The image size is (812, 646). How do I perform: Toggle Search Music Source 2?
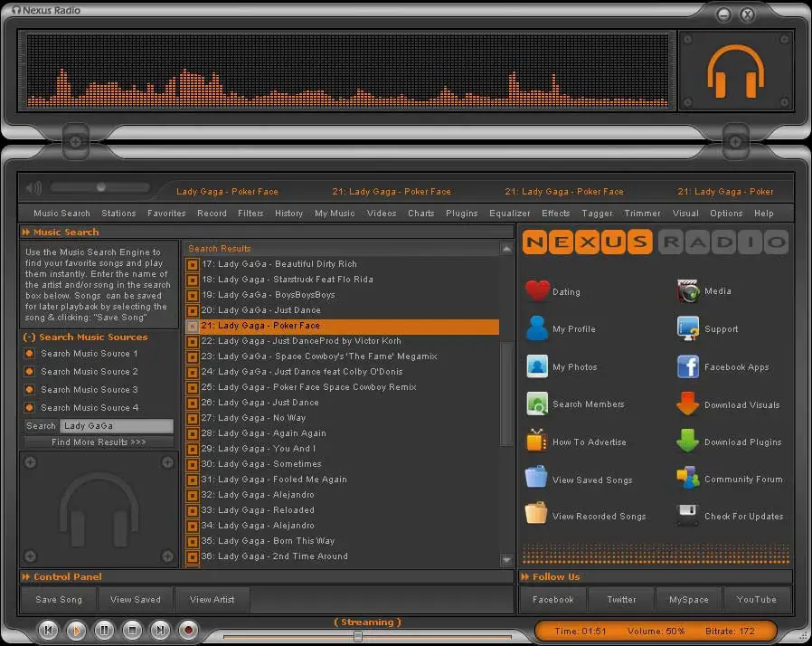pos(30,372)
